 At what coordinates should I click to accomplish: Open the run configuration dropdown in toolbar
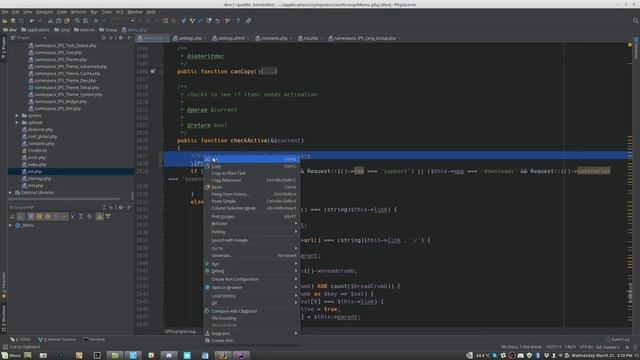[122, 21]
